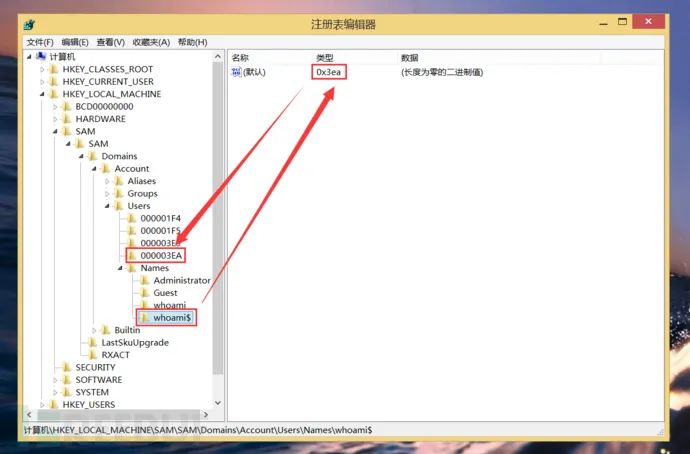The image size is (690, 454).
Task: Expand the HARDWARE key arrow
Action: point(55,119)
